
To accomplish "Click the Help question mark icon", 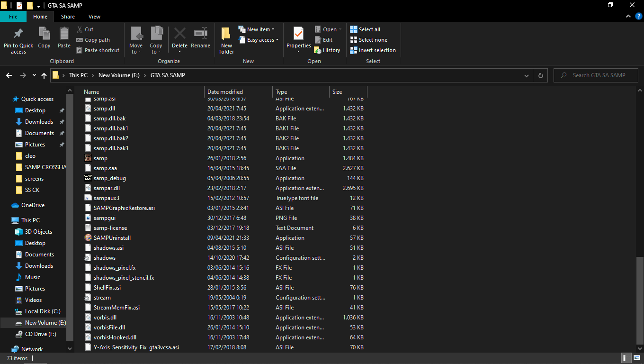I will [x=638, y=16].
